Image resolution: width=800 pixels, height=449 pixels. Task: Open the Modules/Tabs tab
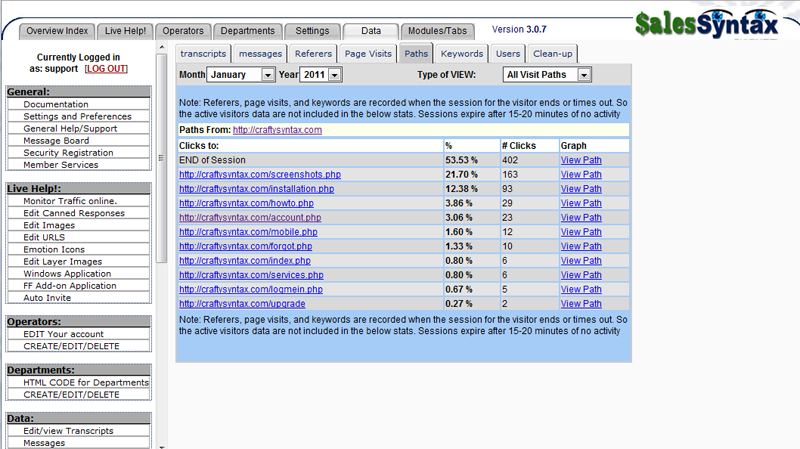click(437, 31)
